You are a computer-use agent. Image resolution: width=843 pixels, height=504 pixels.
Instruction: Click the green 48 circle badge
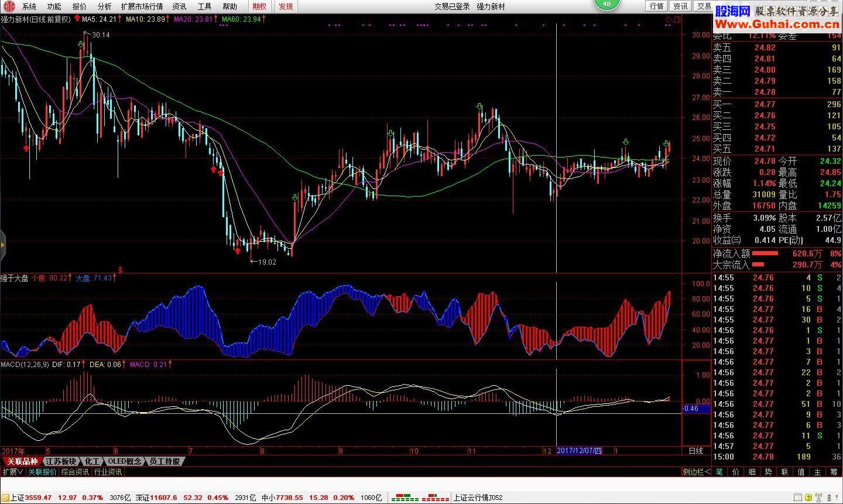click(x=606, y=4)
